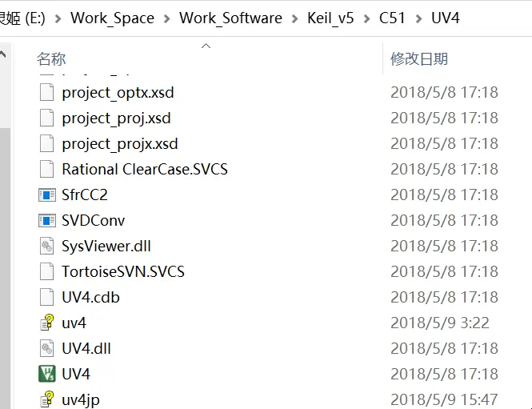
Task: Sort files by the 名称 column header
Action: tap(51, 58)
